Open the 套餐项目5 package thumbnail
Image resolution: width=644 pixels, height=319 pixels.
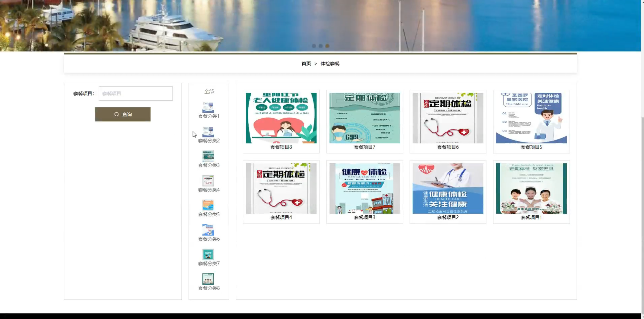[531, 118]
